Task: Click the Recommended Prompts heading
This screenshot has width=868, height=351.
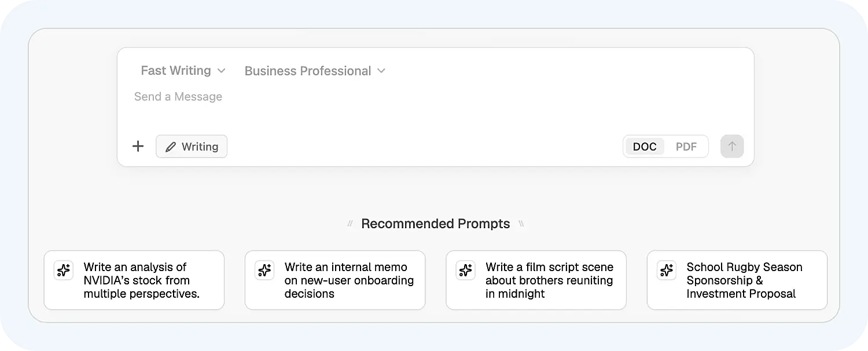Action: point(436,224)
